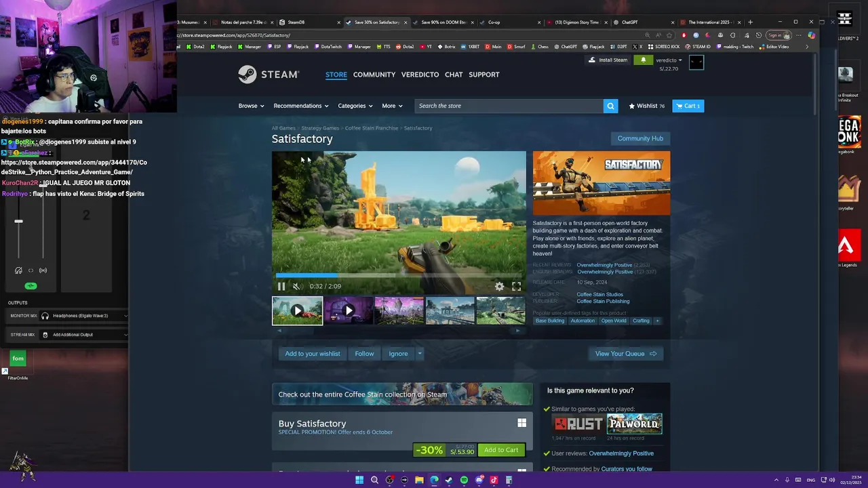Select the third screenshot thumbnail with purple sky
The height and width of the screenshot is (488, 868).
tap(399, 310)
